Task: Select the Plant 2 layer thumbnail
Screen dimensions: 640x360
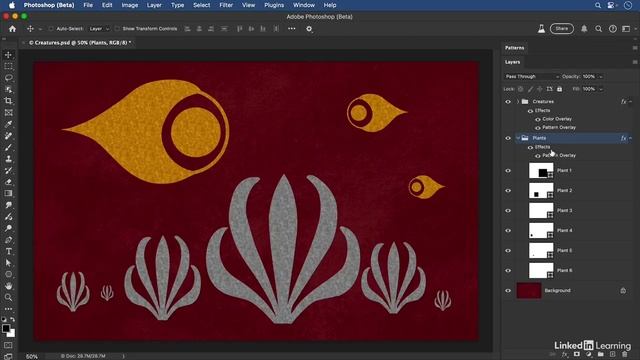Action: pyautogui.click(x=541, y=191)
